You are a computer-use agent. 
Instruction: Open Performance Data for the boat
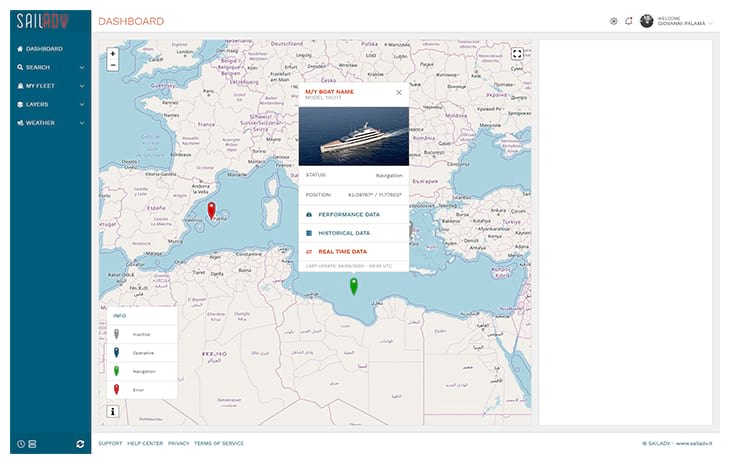[354, 215]
